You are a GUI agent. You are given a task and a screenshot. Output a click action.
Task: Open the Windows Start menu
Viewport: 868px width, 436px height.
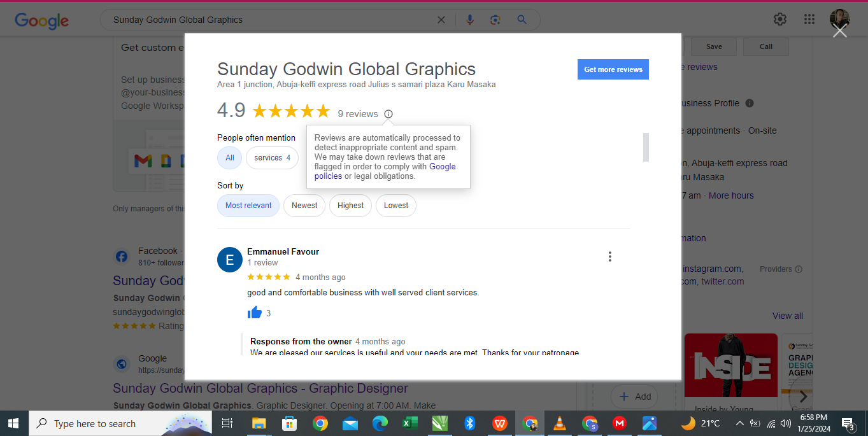(x=13, y=423)
